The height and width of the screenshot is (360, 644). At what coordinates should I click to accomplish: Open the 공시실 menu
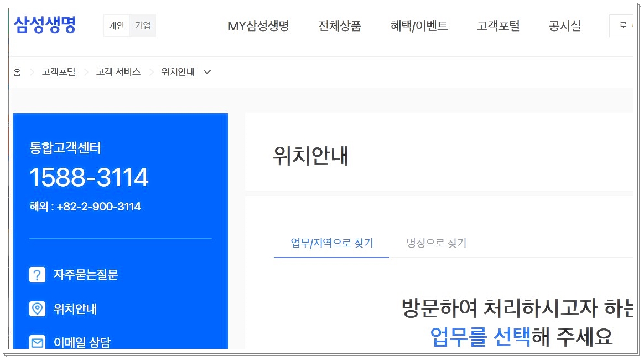565,26
